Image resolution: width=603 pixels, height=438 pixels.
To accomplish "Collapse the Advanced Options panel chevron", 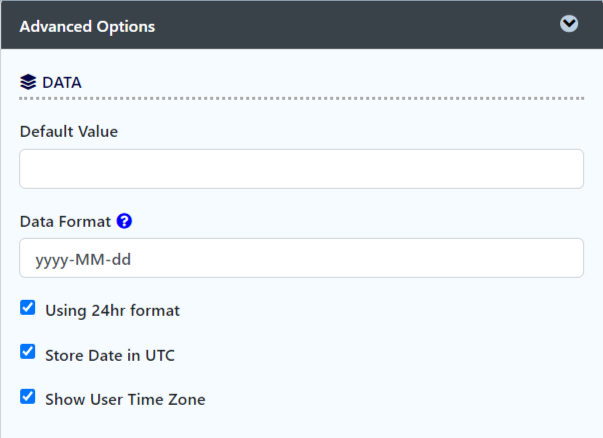I will tap(569, 24).
